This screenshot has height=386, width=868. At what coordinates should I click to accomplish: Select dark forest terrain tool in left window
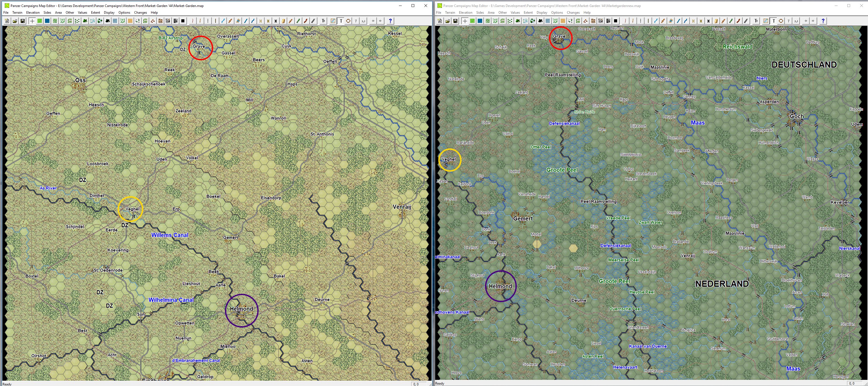pyautogui.click(x=108, y=21)
